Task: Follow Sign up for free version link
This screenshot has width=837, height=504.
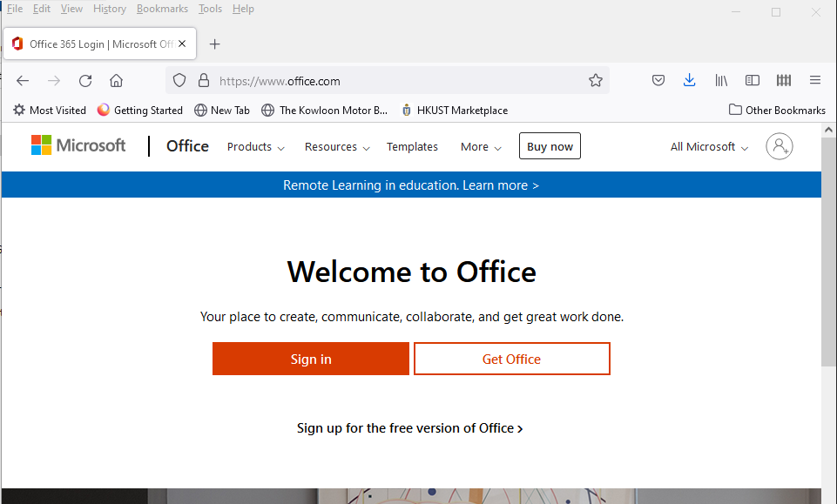Action: click(x=409, y=428)
